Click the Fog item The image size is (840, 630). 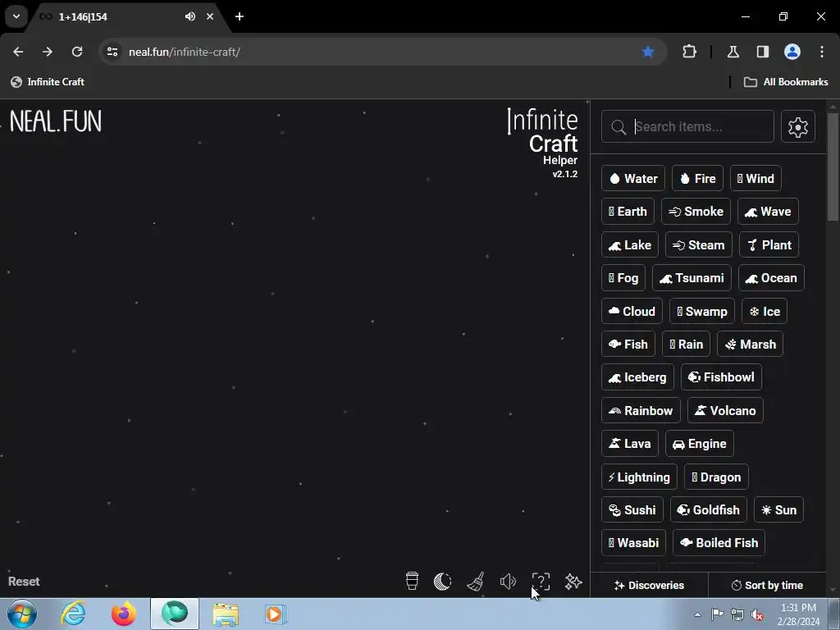pyautogui.click(x=623, y=278)
